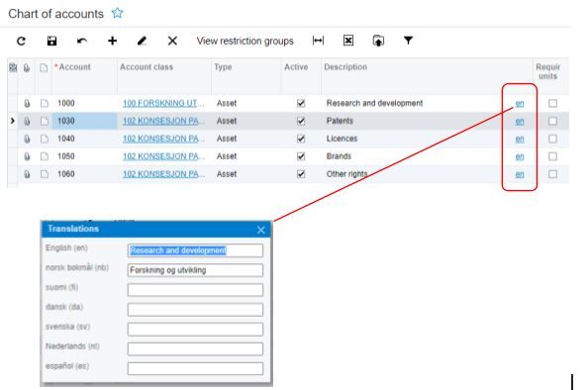Save changes with the floppy disk icon
This screenshot has height=390, width=588.
51,41
